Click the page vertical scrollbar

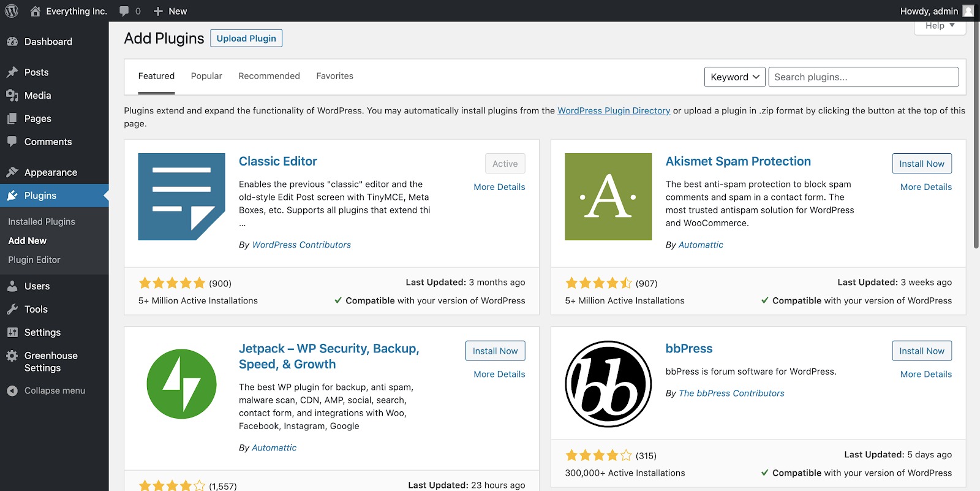click(x=976, y=135)
